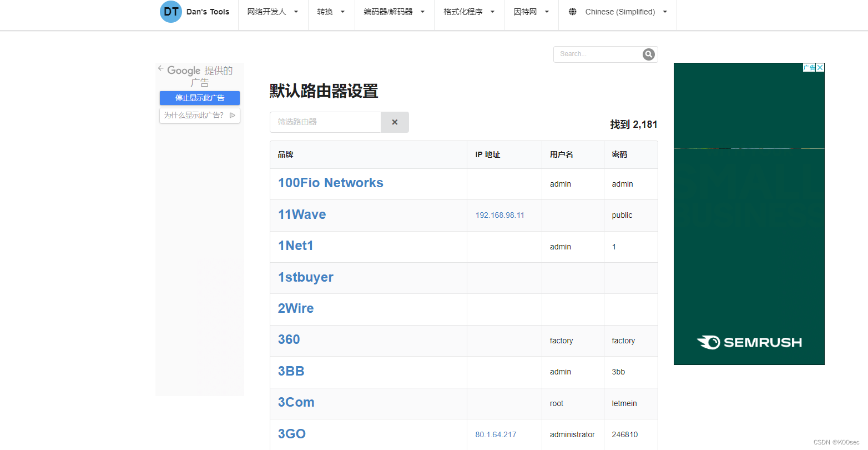The image size is (868, 450).
Task: Open the 网络开发人 dropdown menu
Action: 273,12
